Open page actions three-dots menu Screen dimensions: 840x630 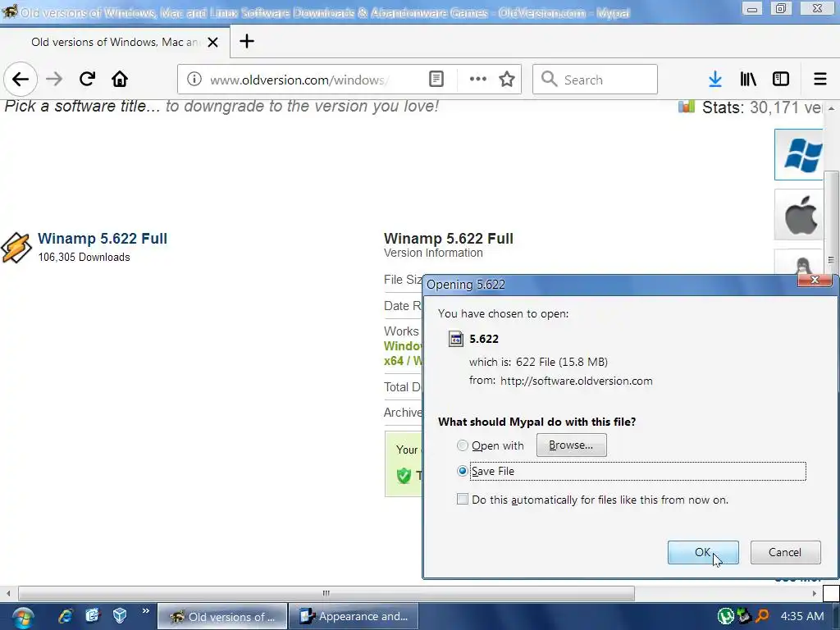pyautogui.click(x=478, y=80)
